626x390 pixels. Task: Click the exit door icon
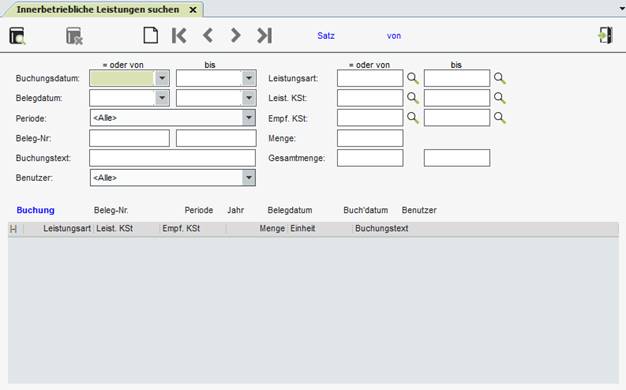[606, 36]
